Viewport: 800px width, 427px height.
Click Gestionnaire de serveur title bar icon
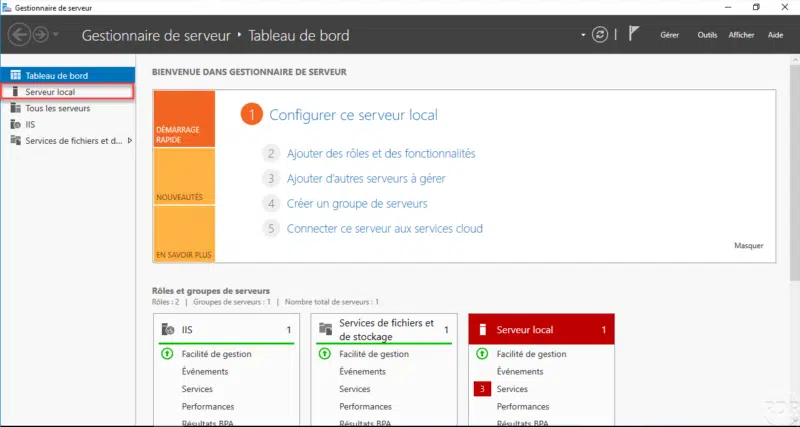7,8
